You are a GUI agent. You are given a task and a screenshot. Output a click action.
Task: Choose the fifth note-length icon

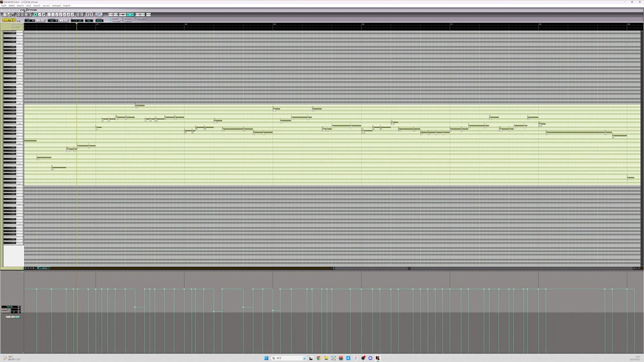click(x=64, y=14)
